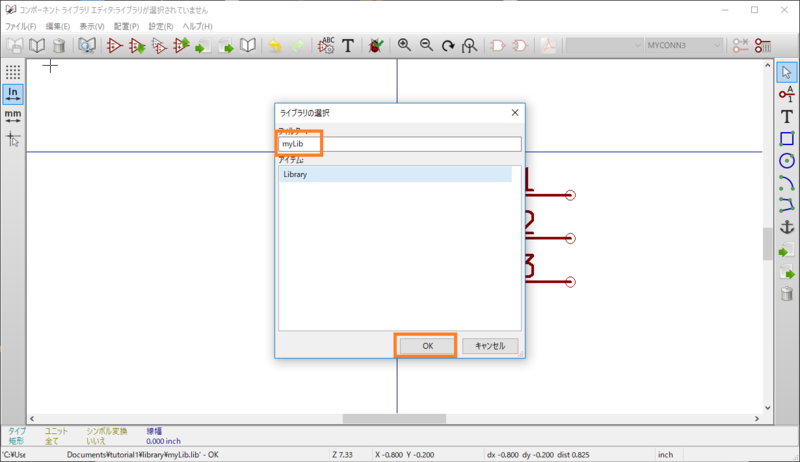The height and width of the screenshot is (462, 800).
Task: Click the export component icon
Action: [x=203, y=46]
